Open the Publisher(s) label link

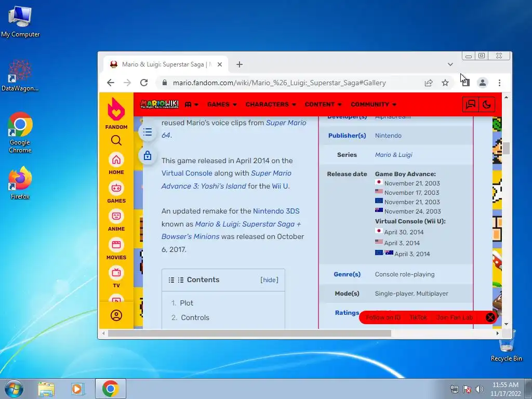347,136
